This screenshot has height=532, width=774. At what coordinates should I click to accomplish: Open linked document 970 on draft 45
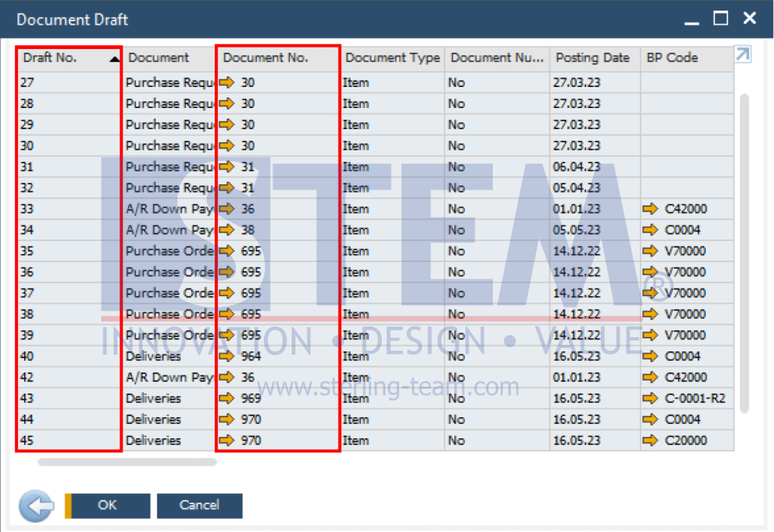tap(237, 441)
